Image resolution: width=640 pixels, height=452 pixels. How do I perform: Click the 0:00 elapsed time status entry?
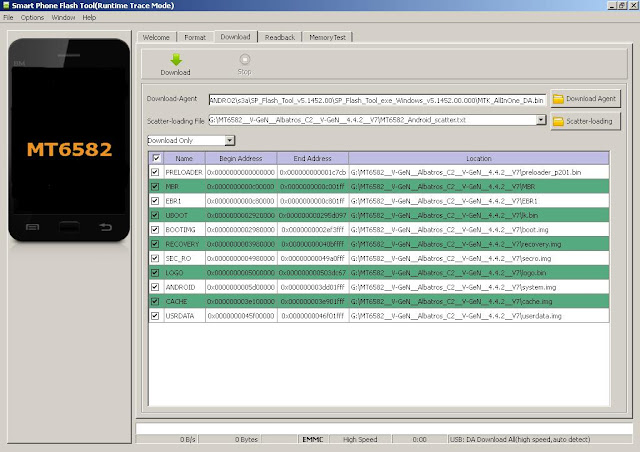click(419, 439)
